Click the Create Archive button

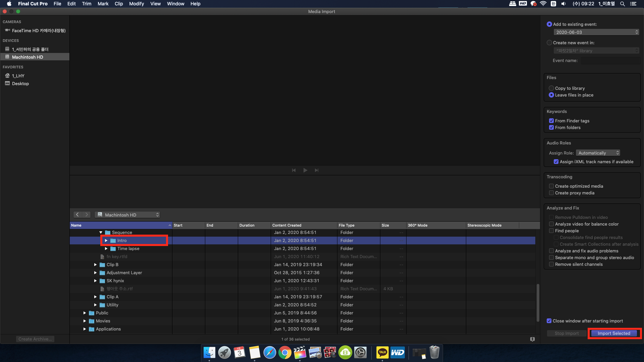[35, 339]
